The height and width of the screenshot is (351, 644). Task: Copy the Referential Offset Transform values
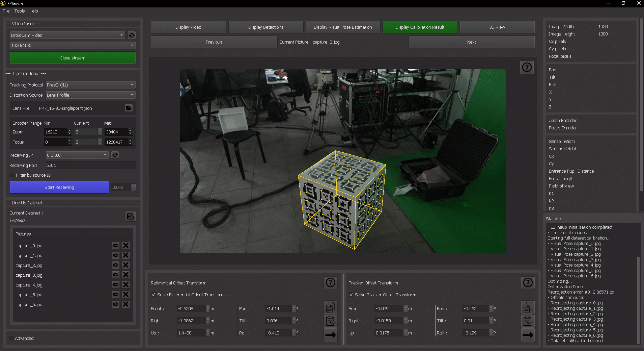coord(330,307)
